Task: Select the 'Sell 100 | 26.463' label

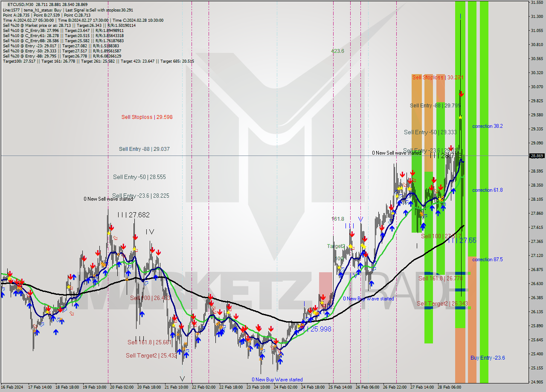Action: pos(151,298)
